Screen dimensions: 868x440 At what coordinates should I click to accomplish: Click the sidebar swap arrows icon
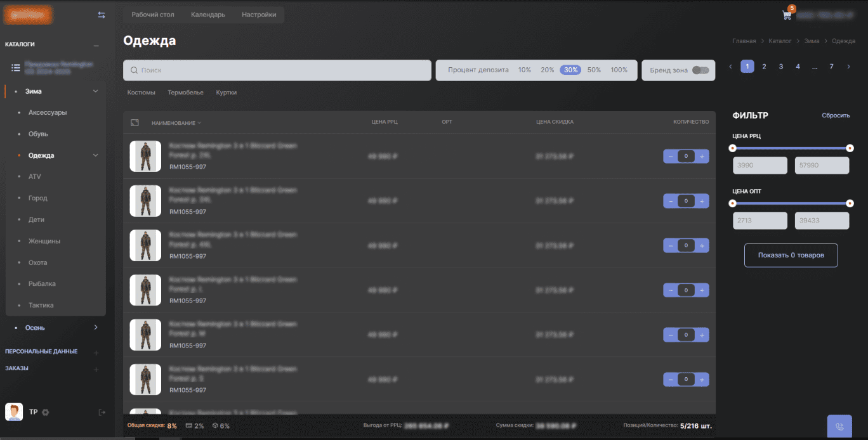click(x=102, y=15)
